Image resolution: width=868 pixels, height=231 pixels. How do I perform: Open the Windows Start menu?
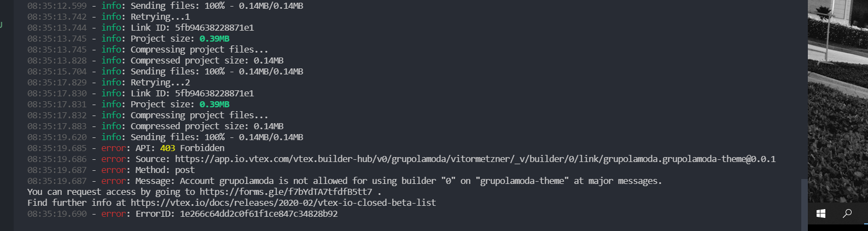[x=820, y=213]
